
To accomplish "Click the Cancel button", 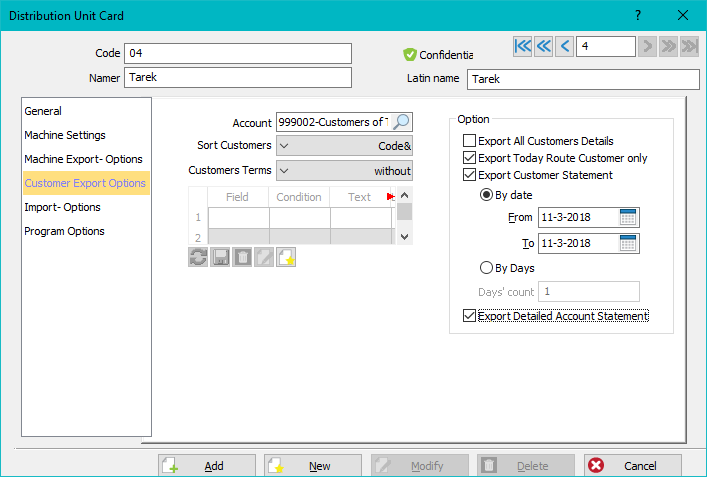I will (633, 465).
